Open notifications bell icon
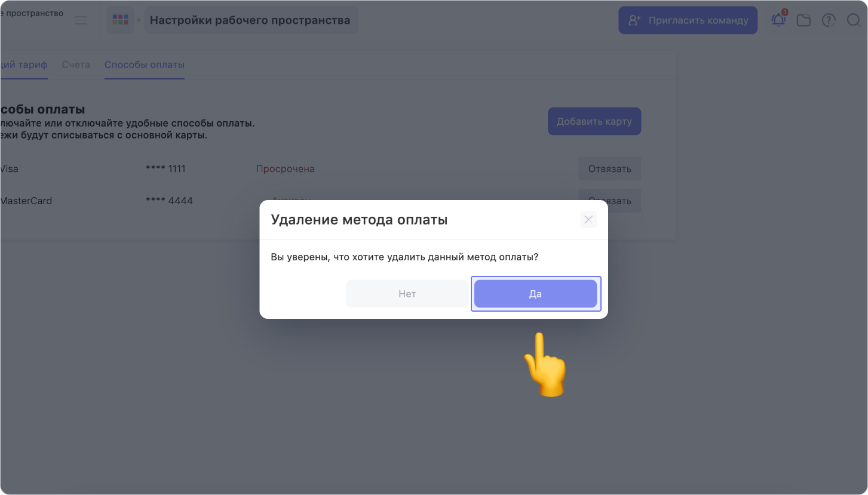Image resolution: width=868 pixels, height=495 pixels. point(778,20)
